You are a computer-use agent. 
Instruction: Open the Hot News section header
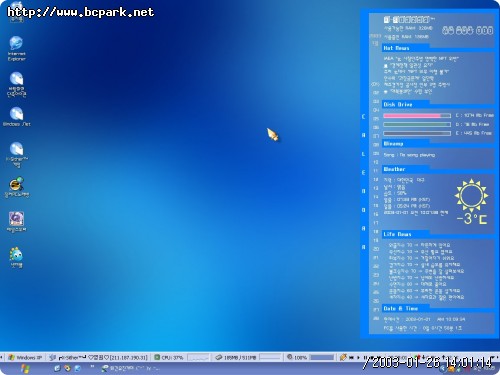click(x=396, y=48)
